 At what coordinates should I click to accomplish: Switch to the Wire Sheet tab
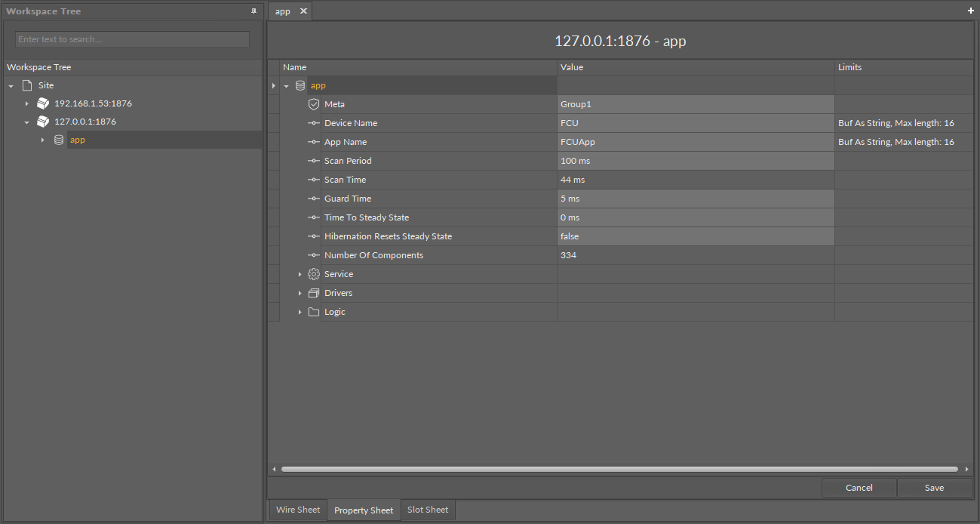298,510
